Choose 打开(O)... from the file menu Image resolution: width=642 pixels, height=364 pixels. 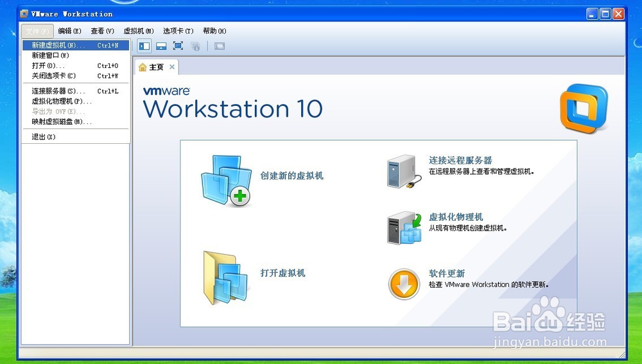tap(76, 65)
